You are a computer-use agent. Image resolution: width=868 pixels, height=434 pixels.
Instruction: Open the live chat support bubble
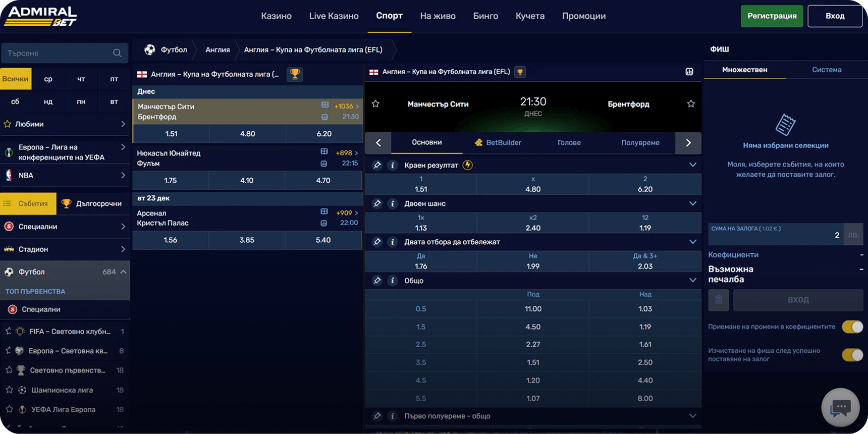tap(840, 407)
